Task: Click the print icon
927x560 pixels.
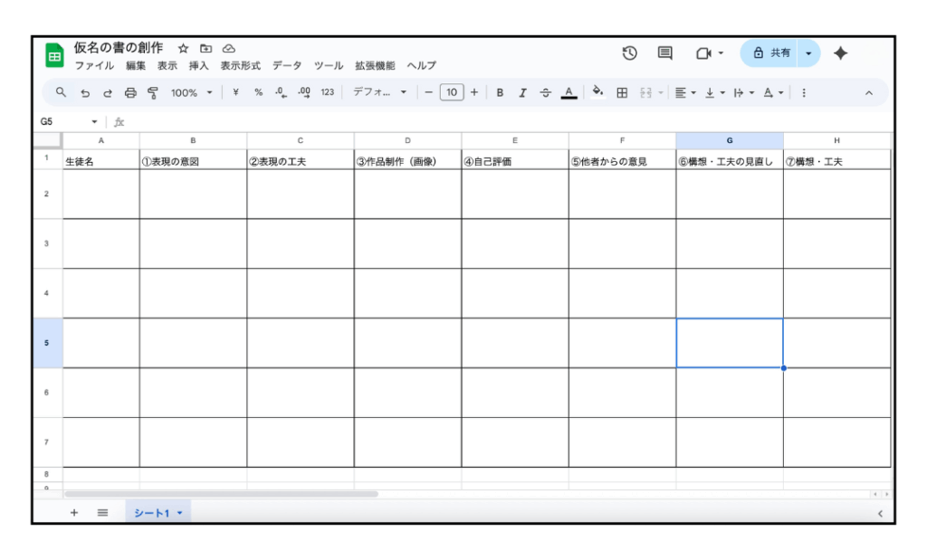Action: pyautogui.click(x=130, y=92)
